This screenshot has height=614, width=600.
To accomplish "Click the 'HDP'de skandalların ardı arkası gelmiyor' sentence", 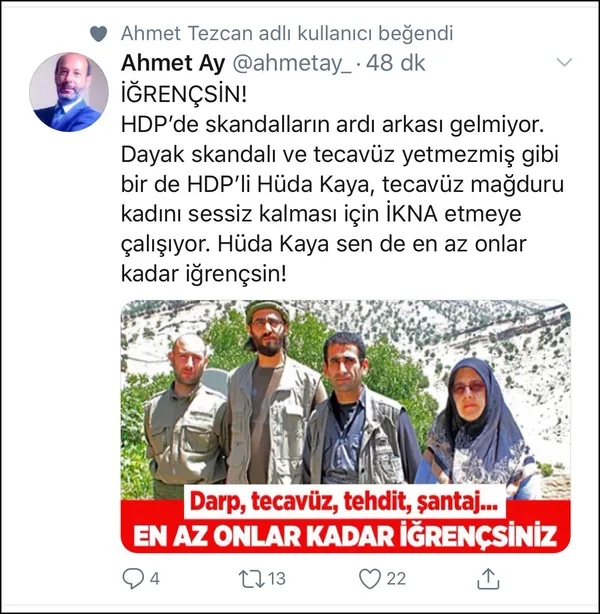I will (x=333, y=125).
